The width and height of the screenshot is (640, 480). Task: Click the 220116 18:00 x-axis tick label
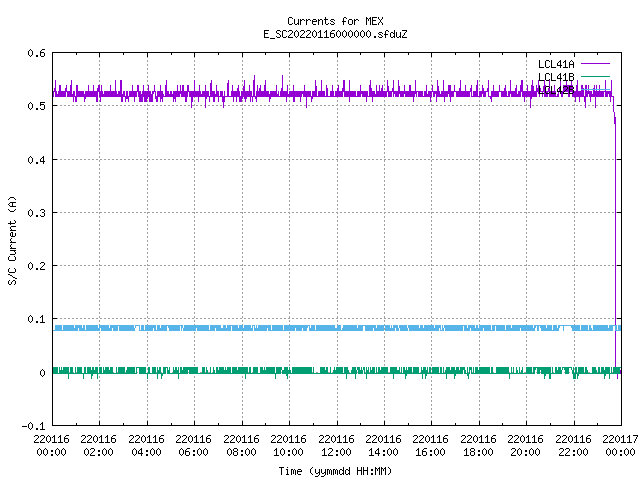(478, 446)
